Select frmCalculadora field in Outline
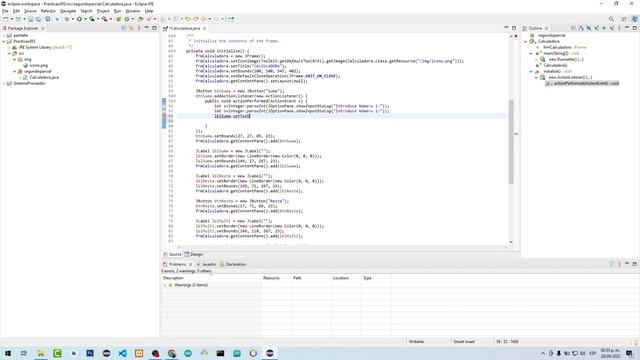 (562, 47)
